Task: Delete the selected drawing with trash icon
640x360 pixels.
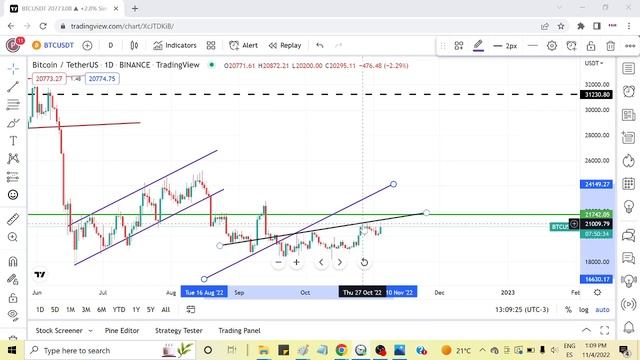Action: point(611,46)
